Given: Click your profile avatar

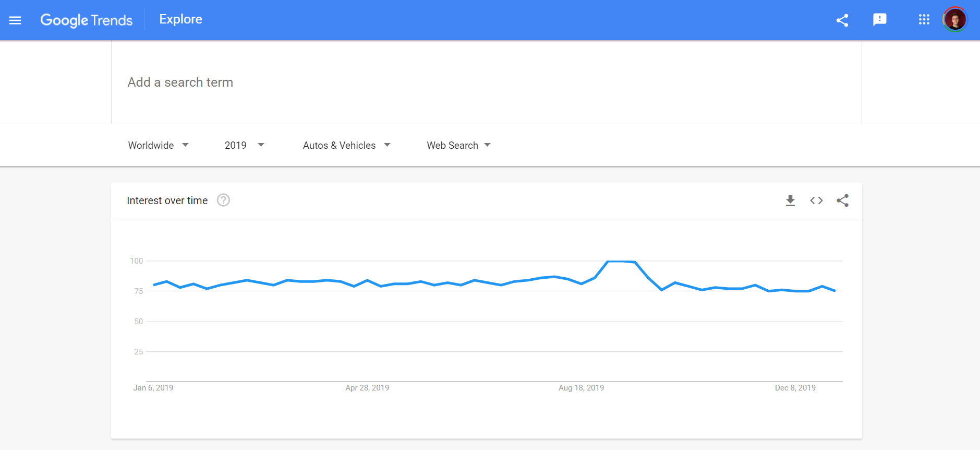Looking at the screenshot, I should pos(955,19).
